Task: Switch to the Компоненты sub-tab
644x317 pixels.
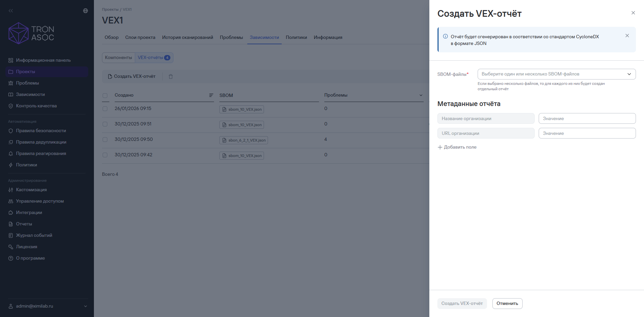Action: click(118, 58)
